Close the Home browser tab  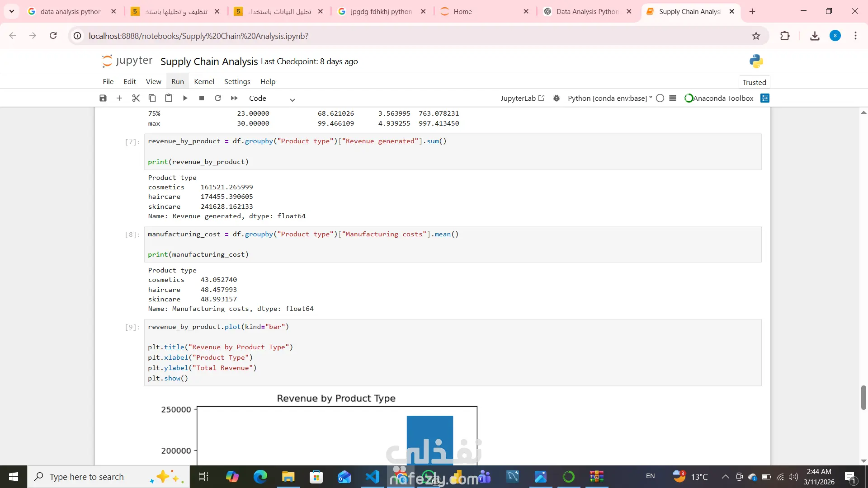(x=526, y=11)
